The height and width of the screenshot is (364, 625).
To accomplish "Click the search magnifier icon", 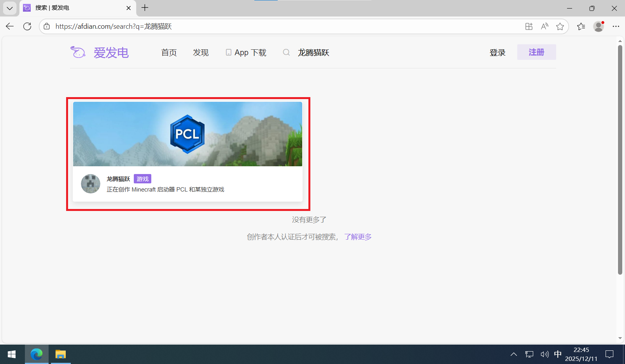I will [x=286, y=52].
